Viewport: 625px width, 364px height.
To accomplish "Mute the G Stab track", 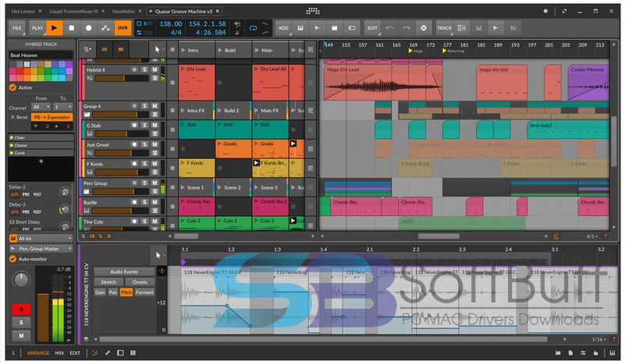I will coord(154,125).
